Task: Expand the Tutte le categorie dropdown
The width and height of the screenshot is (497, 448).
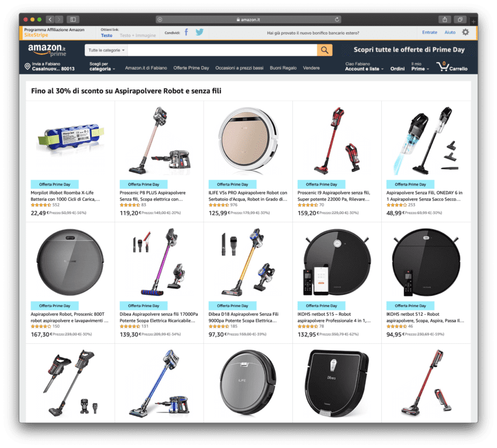Action: point(106,50)
